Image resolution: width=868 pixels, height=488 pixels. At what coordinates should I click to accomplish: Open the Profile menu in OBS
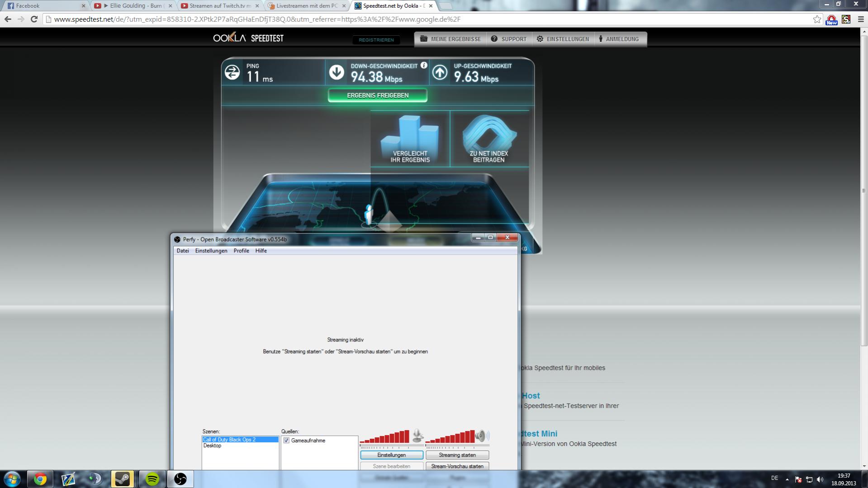click(x=241, y=251)
